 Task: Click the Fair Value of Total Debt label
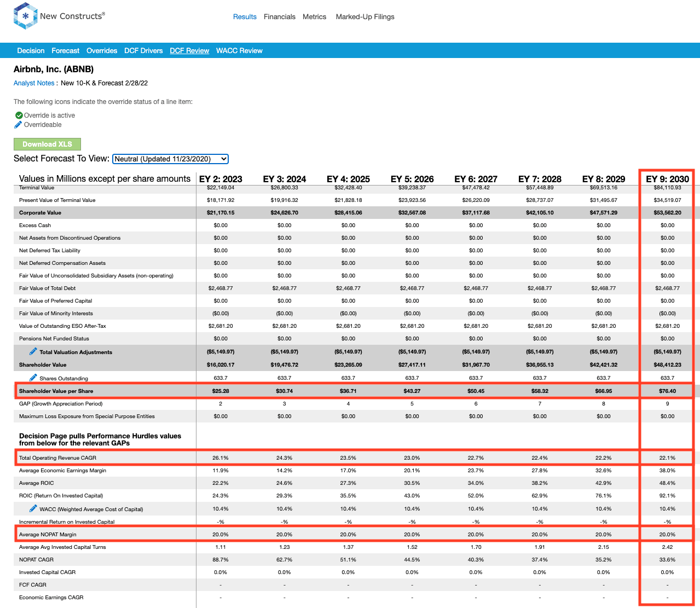tap(48, 288)
